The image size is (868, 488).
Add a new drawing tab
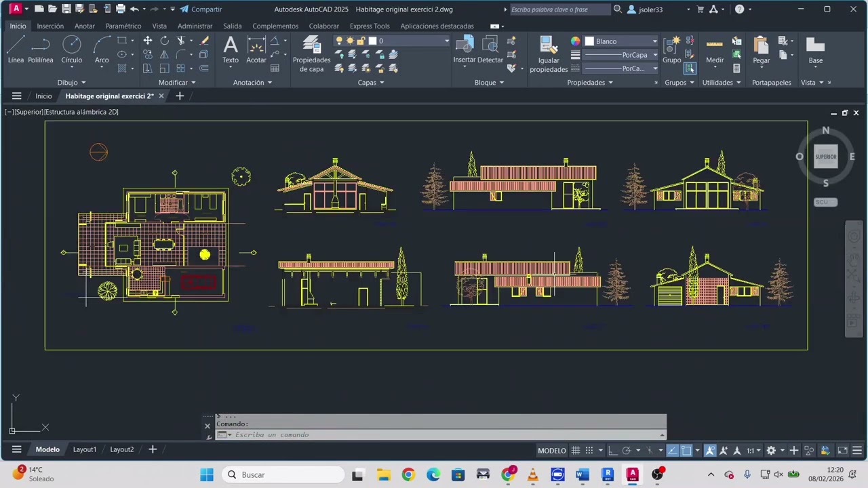click(x=180, y=96)
